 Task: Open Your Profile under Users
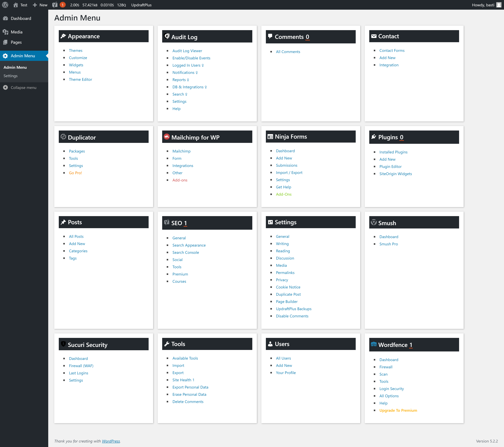pyautogui.click(x=286, y=373)
